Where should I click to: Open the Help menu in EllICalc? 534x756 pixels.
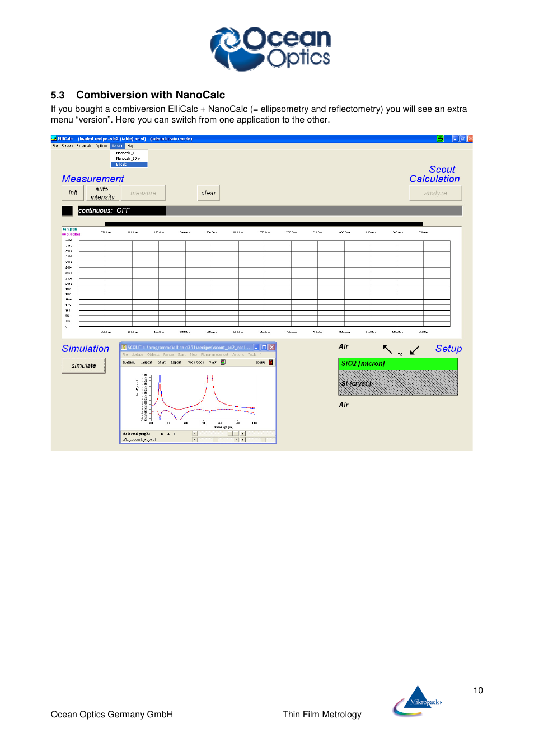[x=130, y=146]
